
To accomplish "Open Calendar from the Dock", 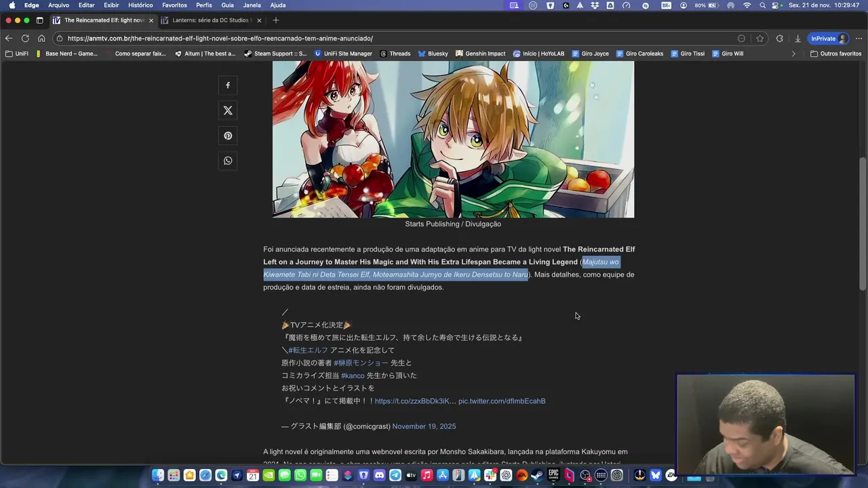I will coord(252,475).
